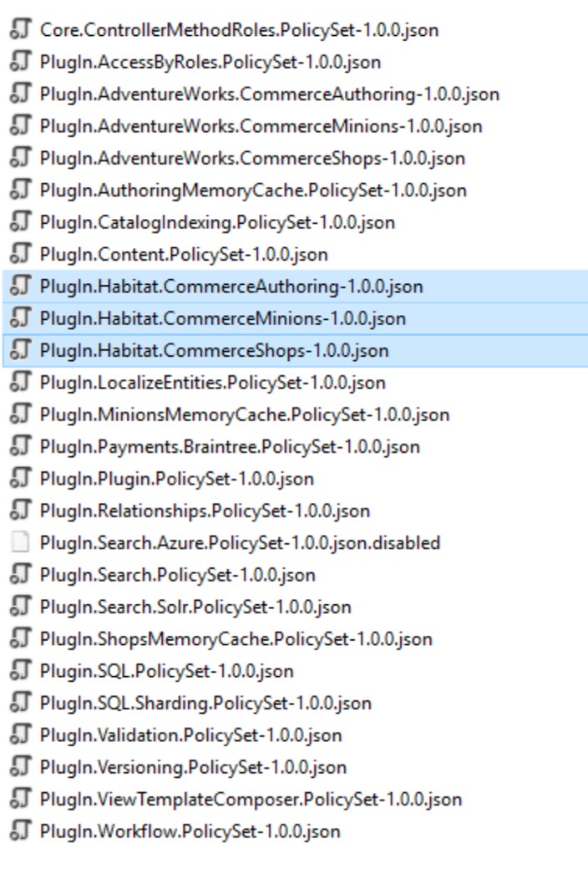Click the file icon for PlugIn.AccessByRoles.PolicySet

(x=20, y=61)
